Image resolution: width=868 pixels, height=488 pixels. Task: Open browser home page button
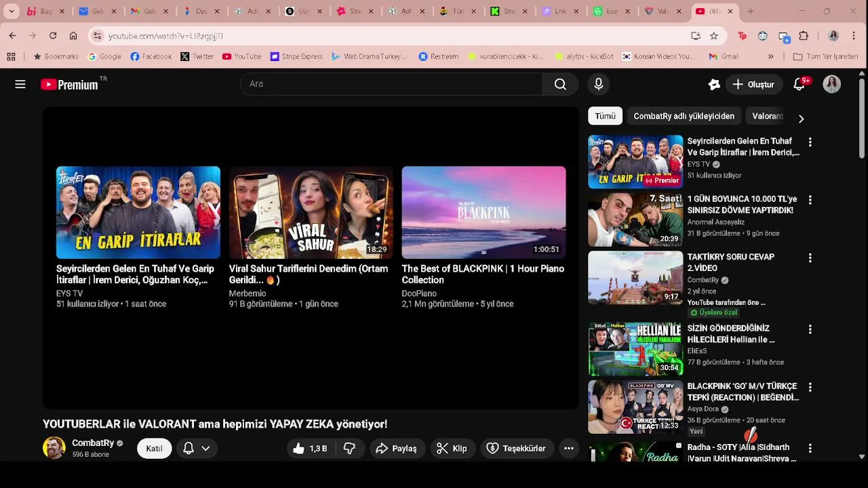tap(73, 36)
